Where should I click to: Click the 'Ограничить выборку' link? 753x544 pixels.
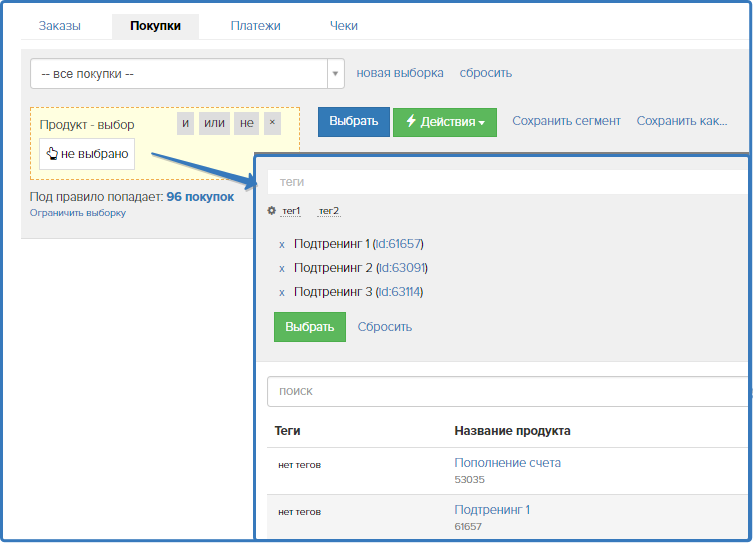[x=78, y=213]
